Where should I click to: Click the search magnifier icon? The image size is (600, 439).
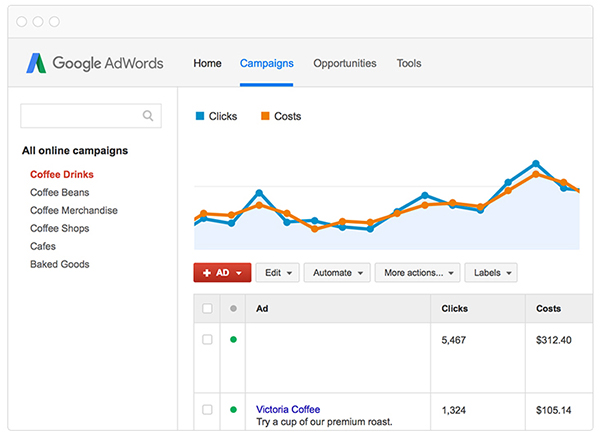point(148,116)
